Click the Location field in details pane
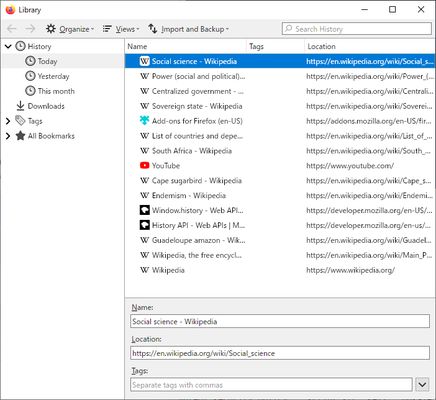Image resolution: width=436 pixels, height=400 pixels. [x=280, y=353]
